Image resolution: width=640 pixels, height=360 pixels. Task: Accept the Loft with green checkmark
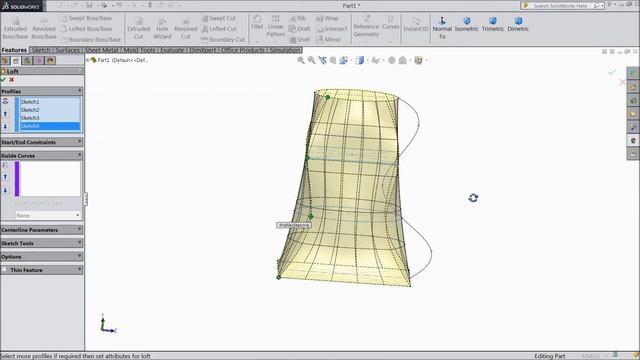(3, 80)
